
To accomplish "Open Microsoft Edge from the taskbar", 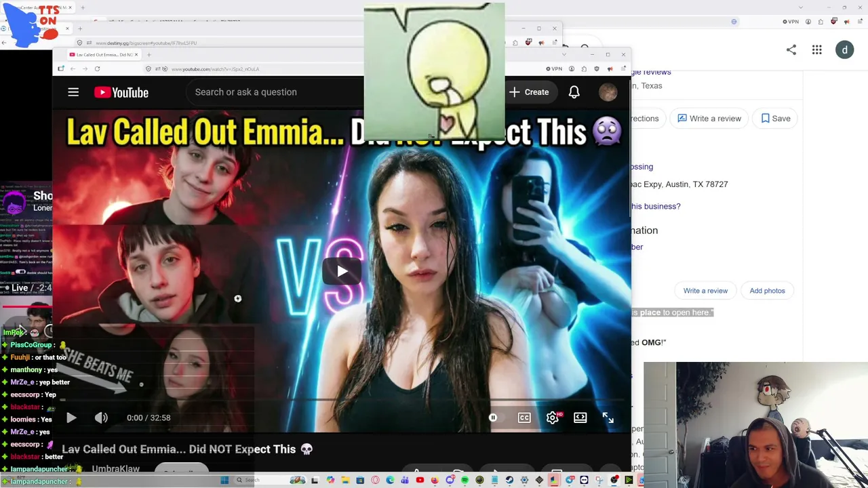I will (390, 480).
